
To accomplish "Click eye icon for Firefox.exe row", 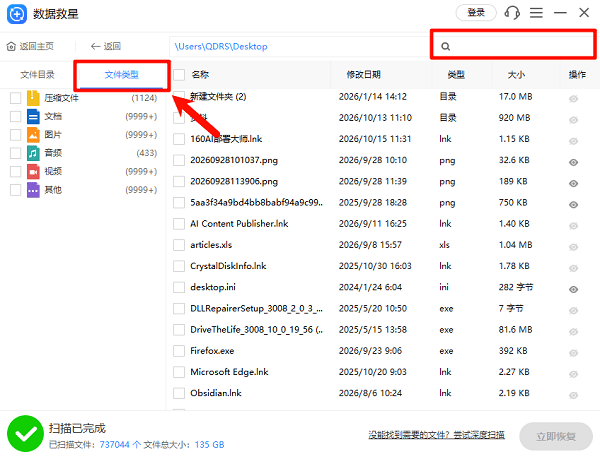I will click(573, 353).
